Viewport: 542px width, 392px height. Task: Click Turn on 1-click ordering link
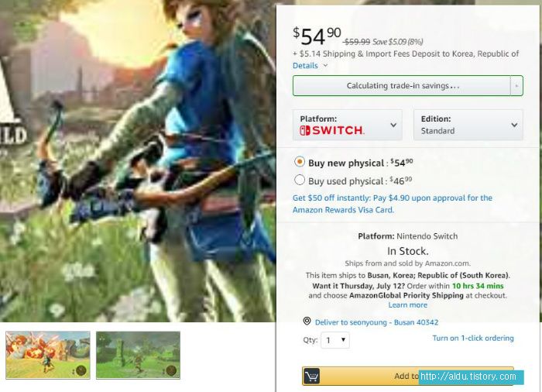[x=473, y=338]
